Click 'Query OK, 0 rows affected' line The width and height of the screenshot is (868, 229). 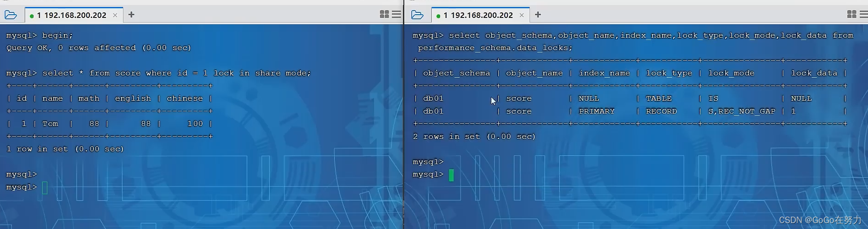tap(99, 48)
